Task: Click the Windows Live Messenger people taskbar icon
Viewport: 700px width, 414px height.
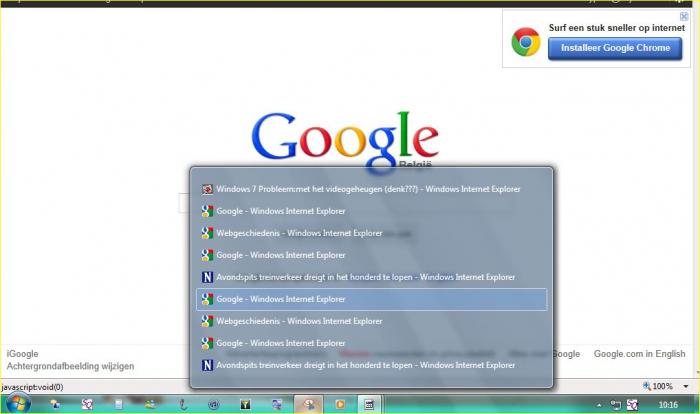Action: (x=150, y=405)
